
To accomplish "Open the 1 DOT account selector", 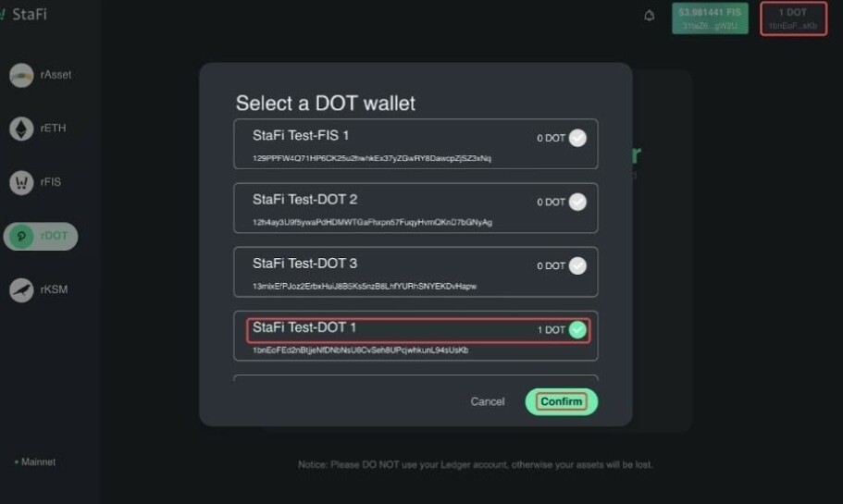I will (793, 18).
